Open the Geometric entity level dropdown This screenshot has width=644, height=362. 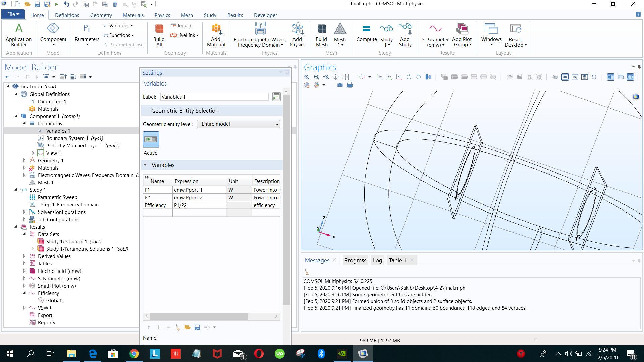238,124
